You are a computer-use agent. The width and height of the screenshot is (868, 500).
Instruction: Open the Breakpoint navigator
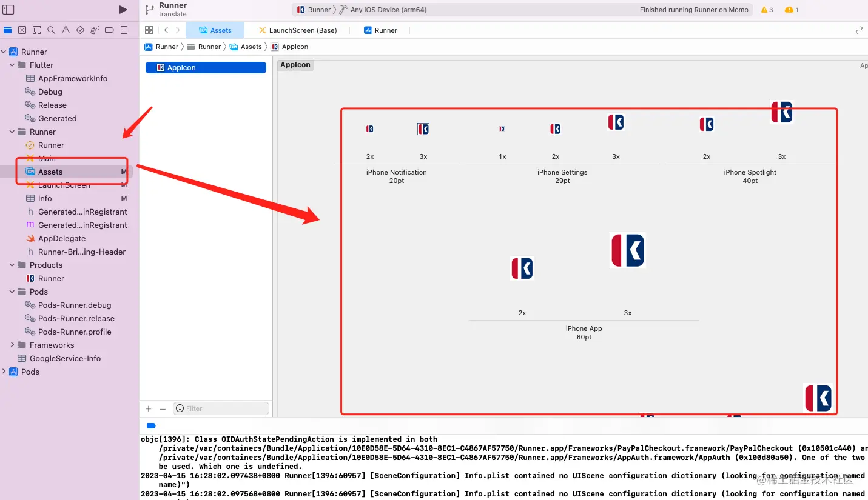(x=109, y=30)
